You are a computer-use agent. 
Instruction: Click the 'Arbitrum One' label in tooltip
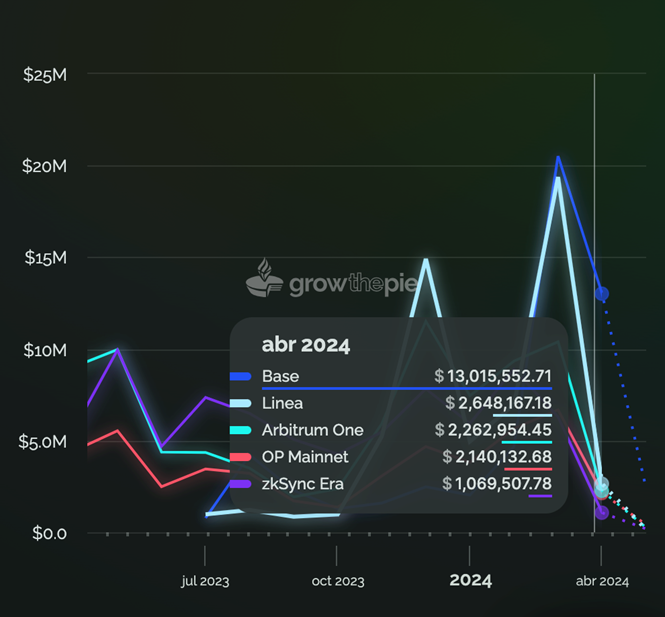click(313, 430)
